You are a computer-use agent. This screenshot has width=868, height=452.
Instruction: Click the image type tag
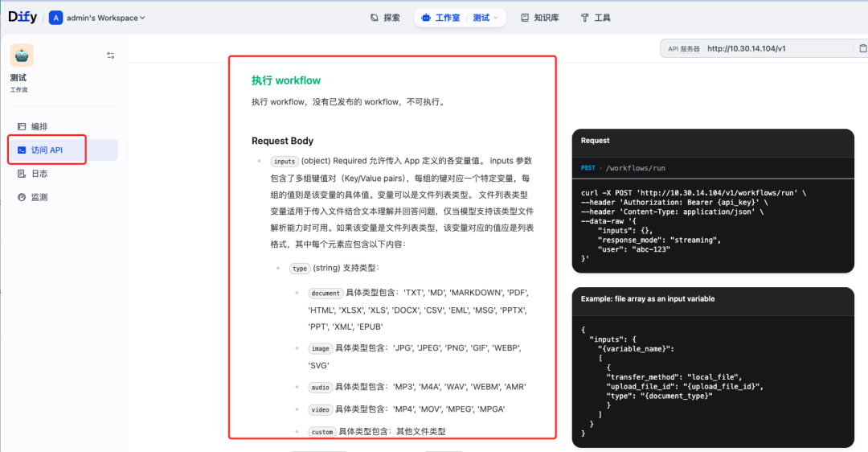pyautogui.click(x=320, y=348)
